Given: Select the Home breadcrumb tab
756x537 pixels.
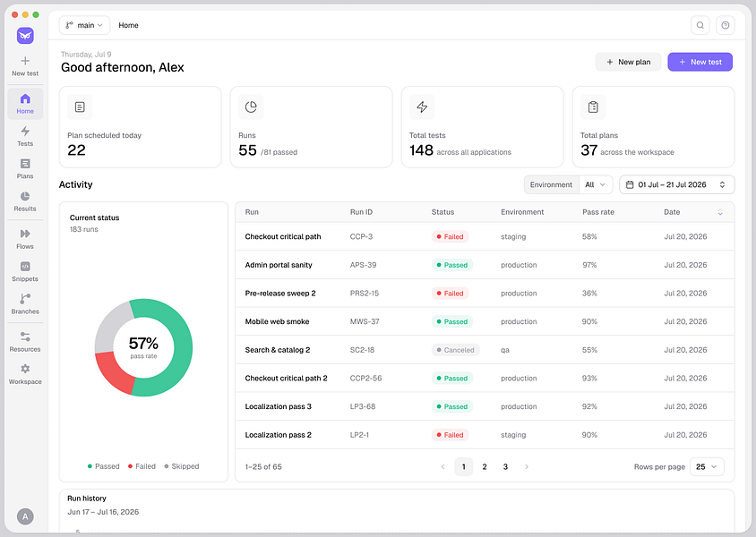Looking at the screenshot, I should [128, 25].
